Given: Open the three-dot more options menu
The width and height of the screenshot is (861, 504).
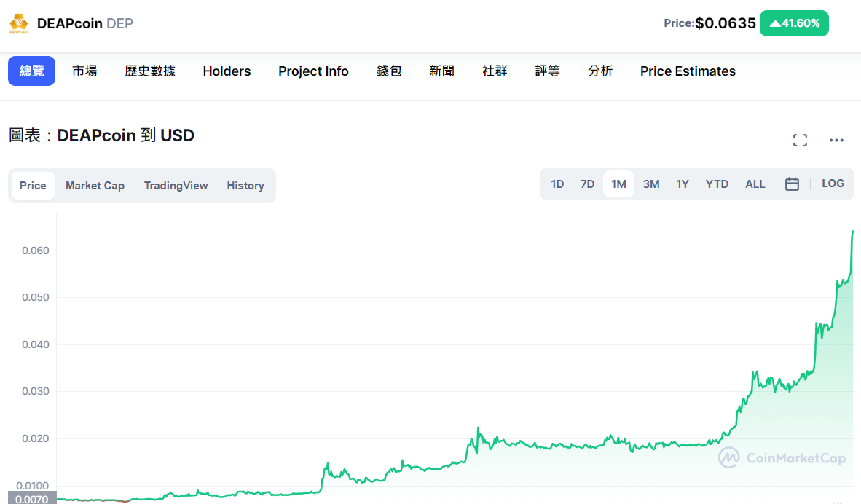Looking at the screenshot, I should (836, 140).
